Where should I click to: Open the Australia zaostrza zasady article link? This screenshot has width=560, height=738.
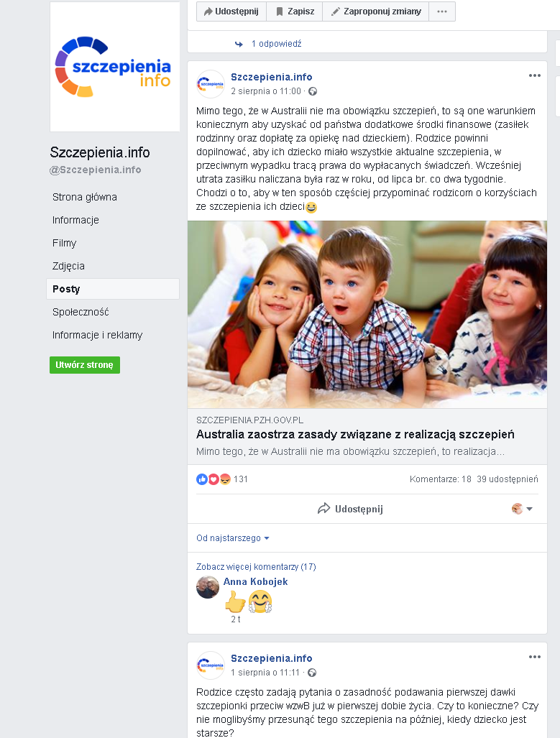click(x=355, y=435)
